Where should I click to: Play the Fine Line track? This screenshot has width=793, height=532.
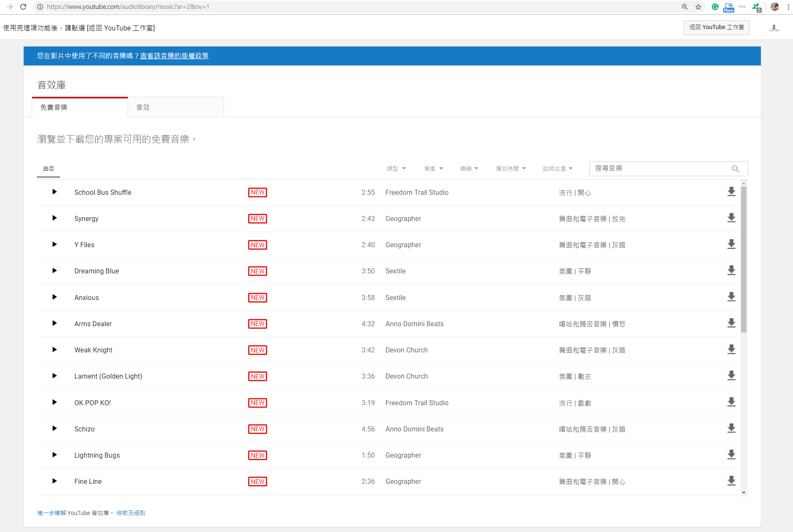(x=55, y=481)
